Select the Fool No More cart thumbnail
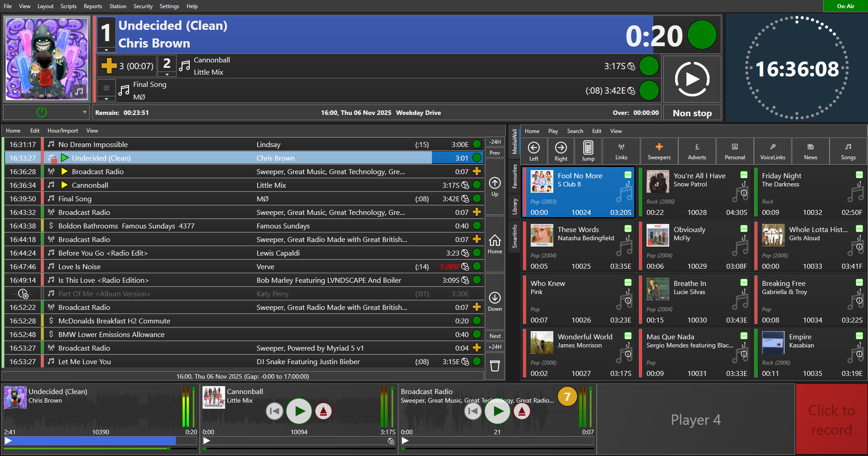This screenshot has height=456, width=868. (542, 181)
